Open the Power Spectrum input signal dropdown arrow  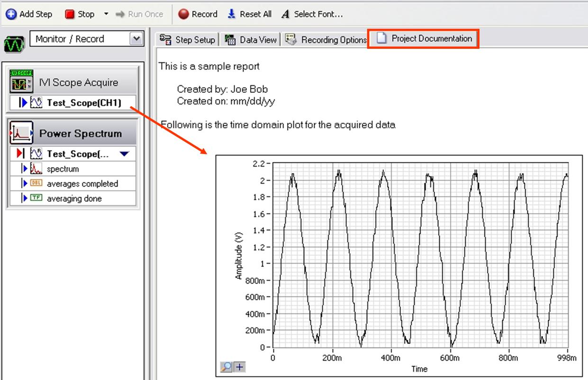(x=124, y=154)
